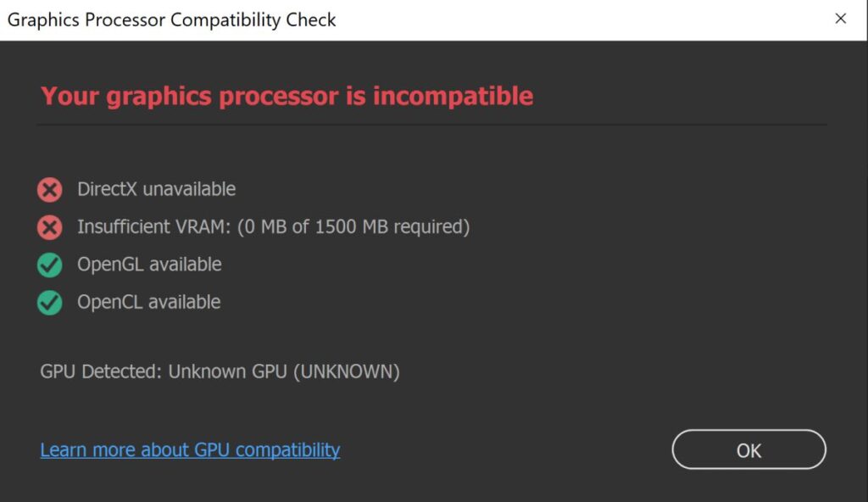This screenshot has height=502, width=868.
Task: Select the GPU Detected: Unknown GPU text
Action: click(220, 371)
